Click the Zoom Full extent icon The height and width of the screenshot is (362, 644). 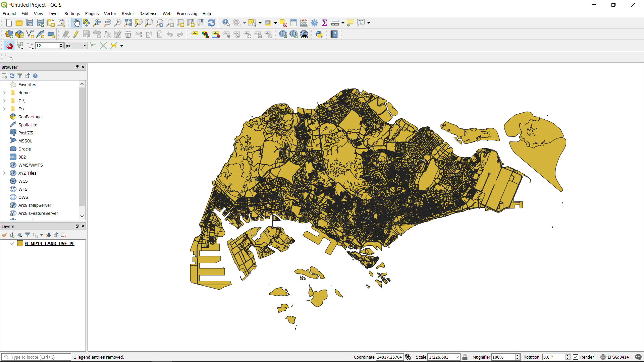pyautogui.click(x=128, y=23)
